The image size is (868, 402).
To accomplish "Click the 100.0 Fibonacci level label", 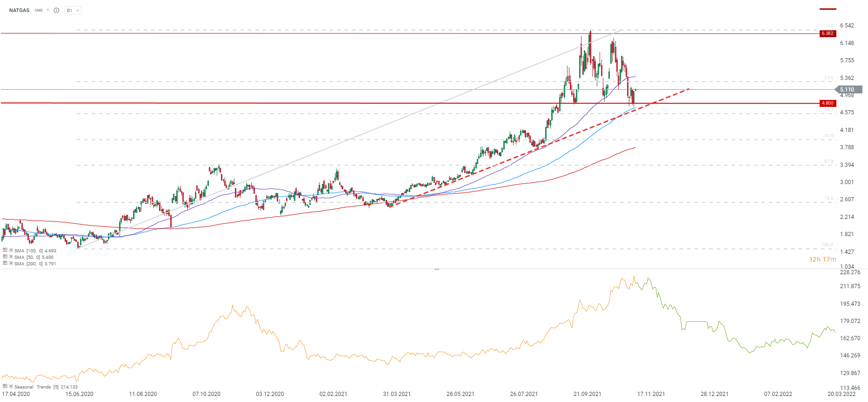I will click(827, 245).
